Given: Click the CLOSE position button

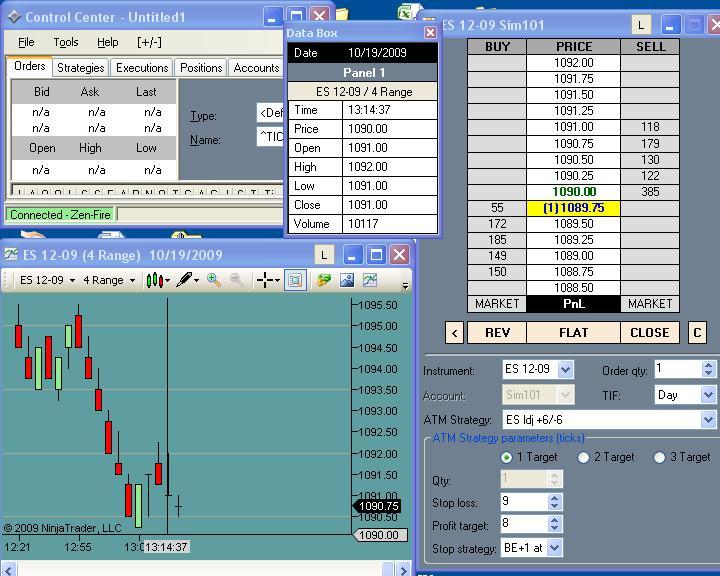Looking at the screenshot, I should pos(650,333).
